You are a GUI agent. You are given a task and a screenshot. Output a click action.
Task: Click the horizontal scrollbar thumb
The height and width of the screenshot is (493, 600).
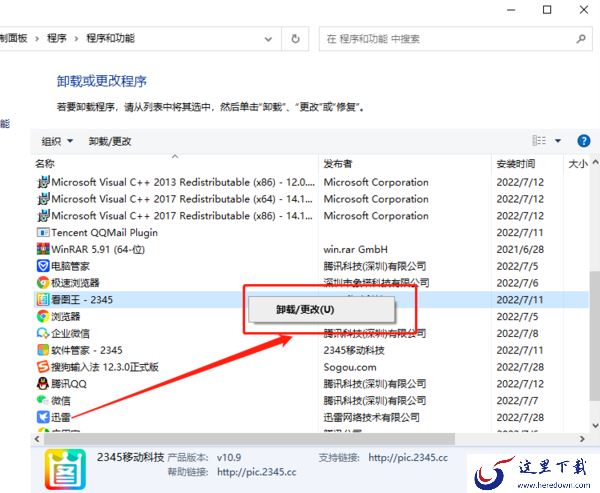[249, 439]
